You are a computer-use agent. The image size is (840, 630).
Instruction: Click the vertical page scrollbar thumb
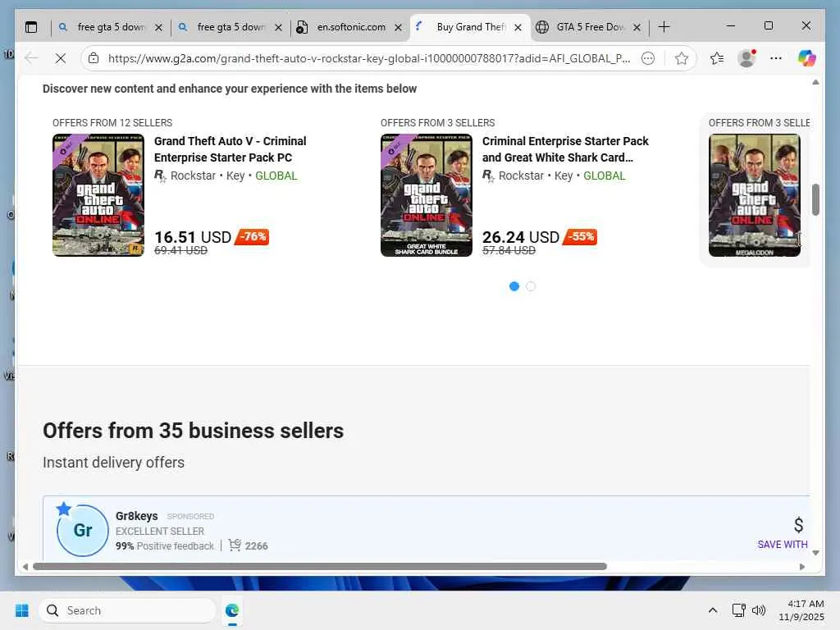[815, 199]
